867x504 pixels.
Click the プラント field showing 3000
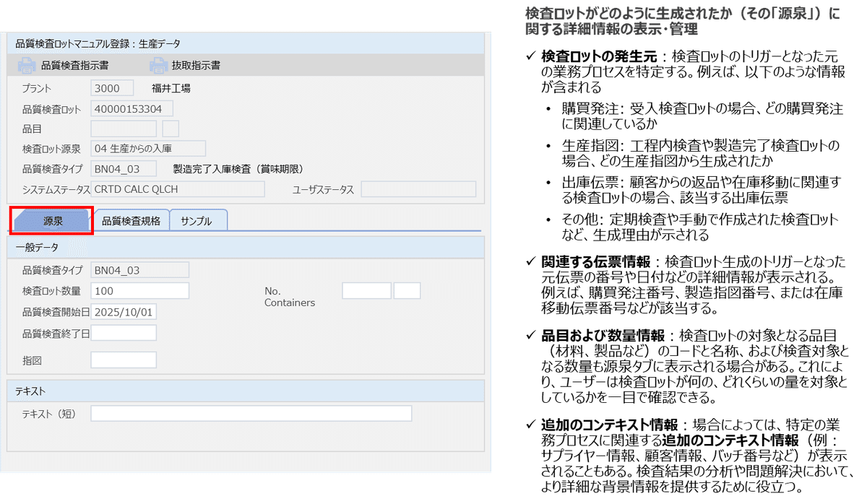(111, 87)
